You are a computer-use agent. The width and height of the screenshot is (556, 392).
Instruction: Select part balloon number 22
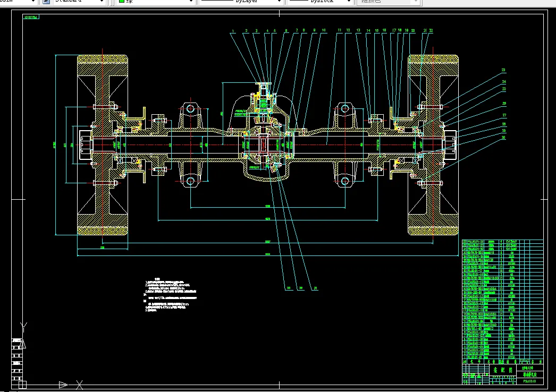click(x=431, y=31)
